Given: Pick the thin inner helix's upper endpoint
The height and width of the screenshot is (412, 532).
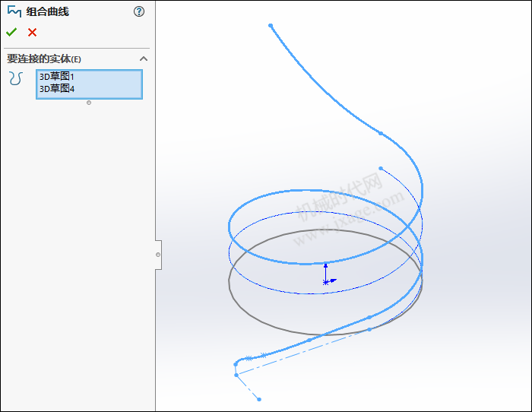Looking at the screenshot, I should [x=381, y=169].
